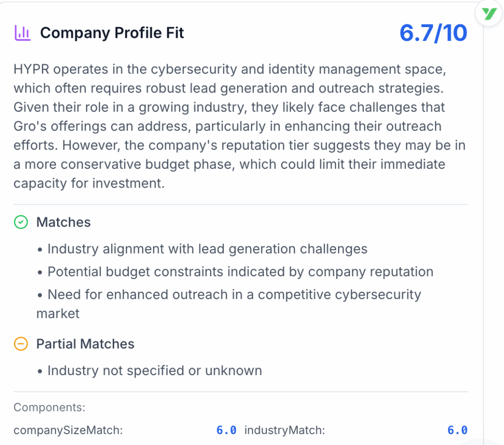Select the analytics icon next to Company Profile Fit
The height and width of the screenshot is (445, 504).
[23, 32]
